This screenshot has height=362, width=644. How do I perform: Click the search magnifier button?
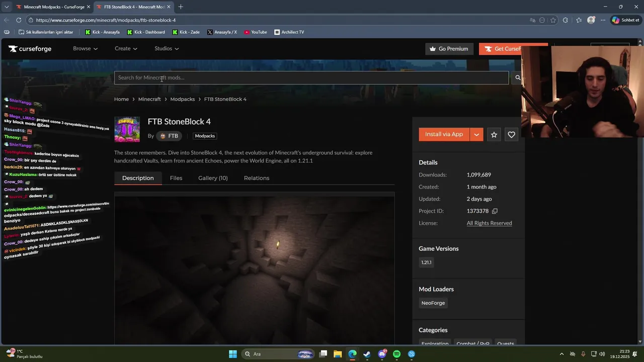pyautogui.click(x=517, y=78)
